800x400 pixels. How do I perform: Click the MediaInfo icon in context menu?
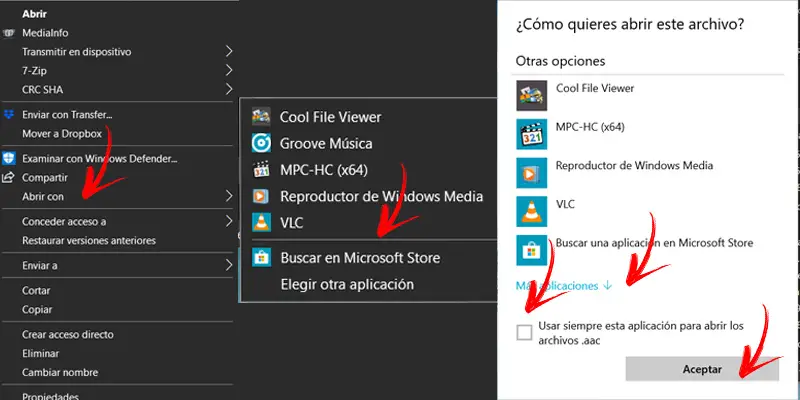(x=9, y=33)
